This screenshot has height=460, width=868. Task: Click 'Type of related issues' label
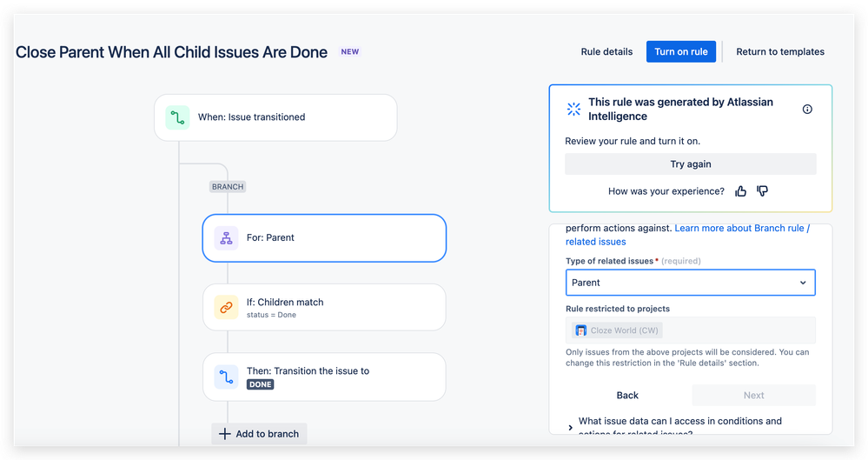coord(609,261)
